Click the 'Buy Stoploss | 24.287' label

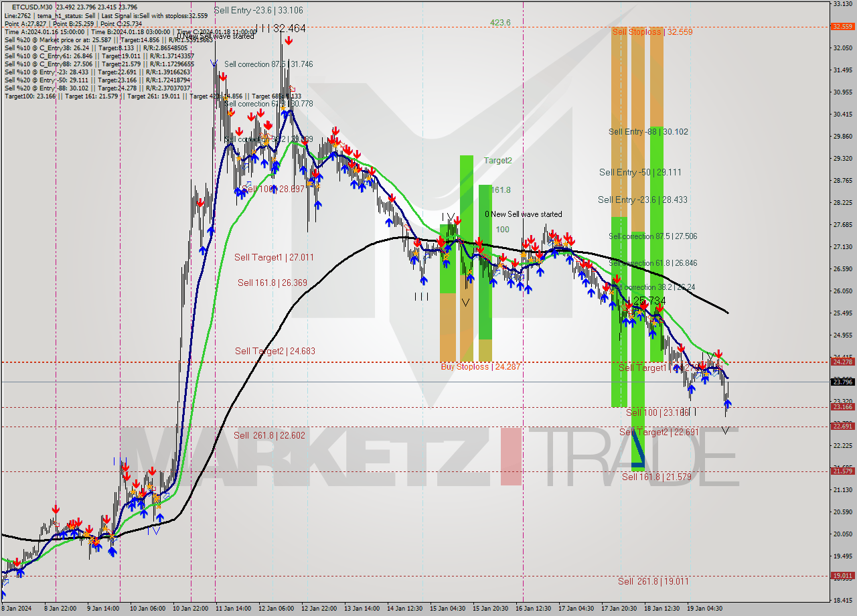(x=481, y=366)
